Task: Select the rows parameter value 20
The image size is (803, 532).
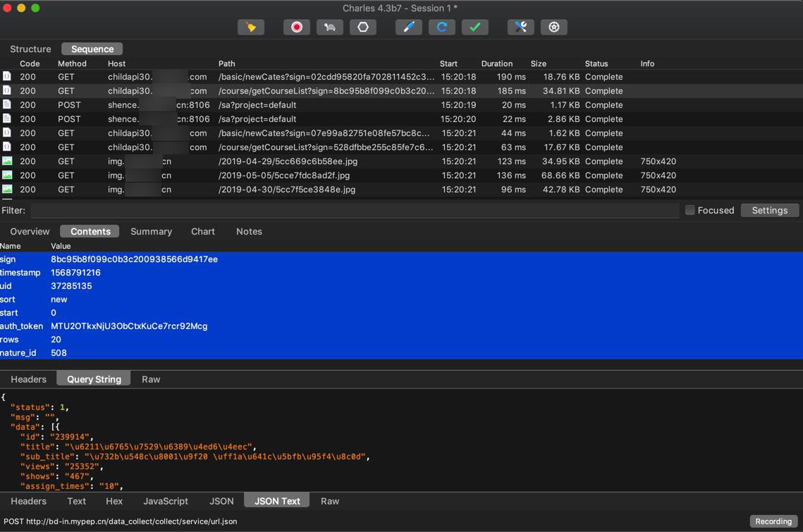Action: [56, 339]
